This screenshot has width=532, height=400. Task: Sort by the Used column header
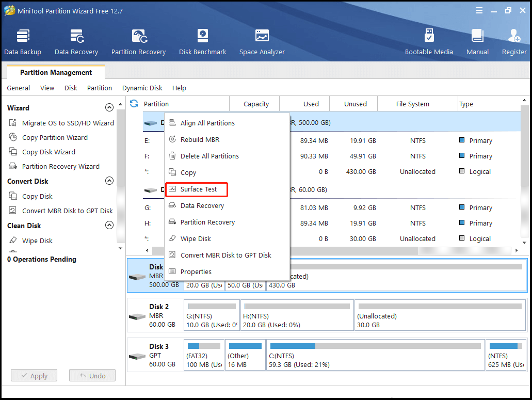(304, 104)
